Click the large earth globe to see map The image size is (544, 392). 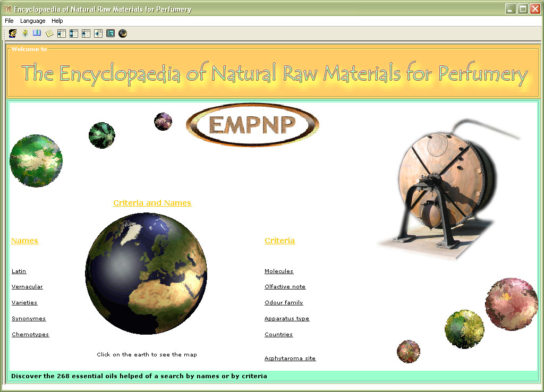coord(146,274)
